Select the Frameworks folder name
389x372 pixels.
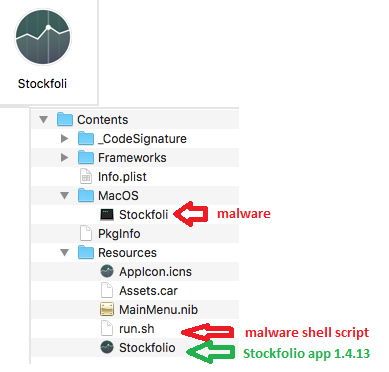[x=132, y=158]
